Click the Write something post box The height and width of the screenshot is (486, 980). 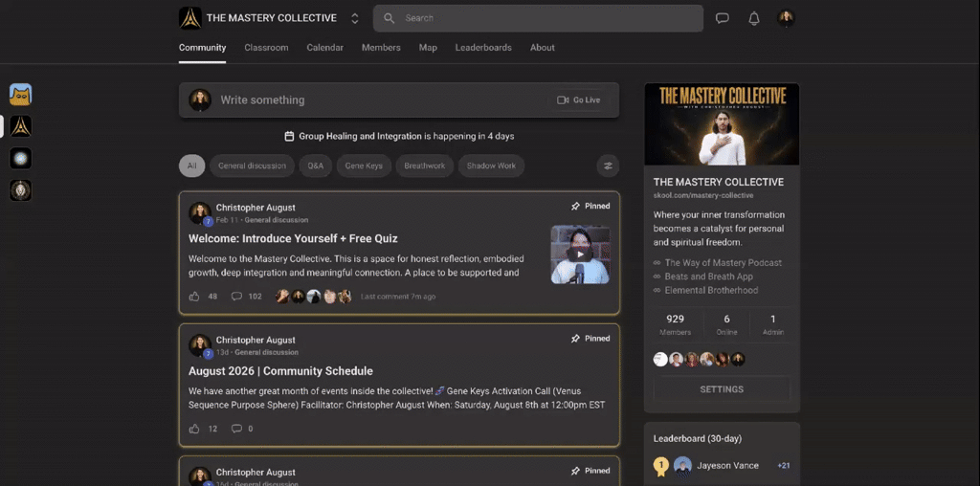click(x=399, y=99)
